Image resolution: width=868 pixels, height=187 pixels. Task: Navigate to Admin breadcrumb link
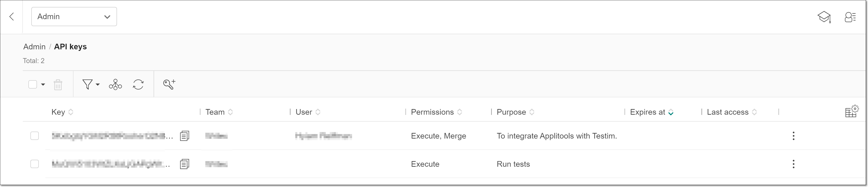point(34,46)
